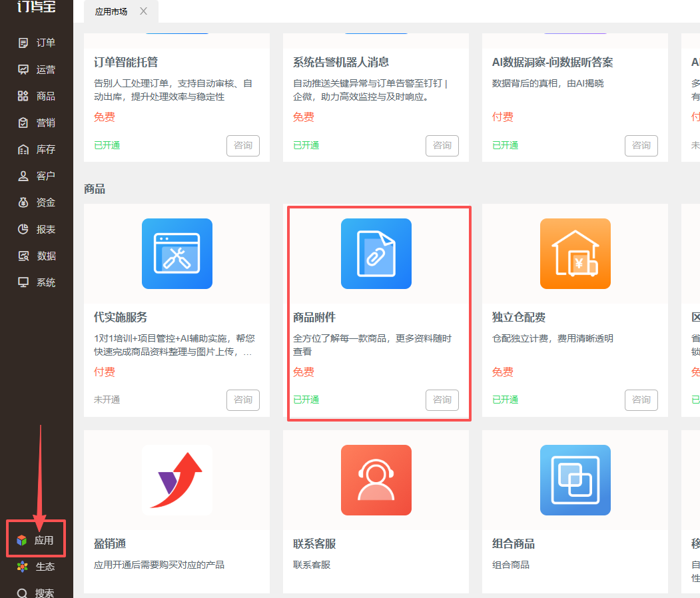Click 免费 label on 订单智能托管 card
Viewport: 700px width, 598px height.
105,117
